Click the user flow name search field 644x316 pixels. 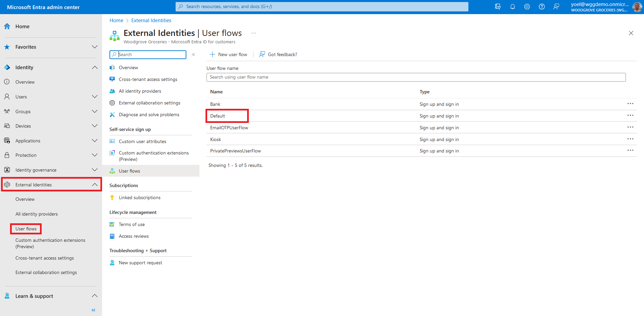(416, 77)
